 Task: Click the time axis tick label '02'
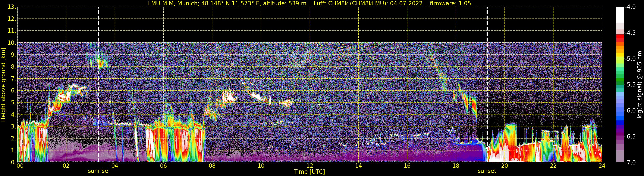(66, 166)
